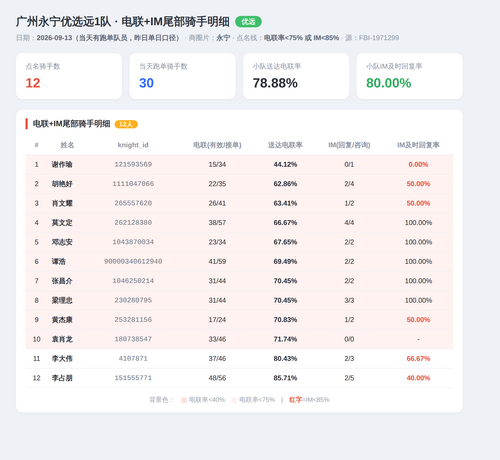Click knight_id 253281156
The width and height of the screenshot is (500, 460).
(x=133, y=320)
